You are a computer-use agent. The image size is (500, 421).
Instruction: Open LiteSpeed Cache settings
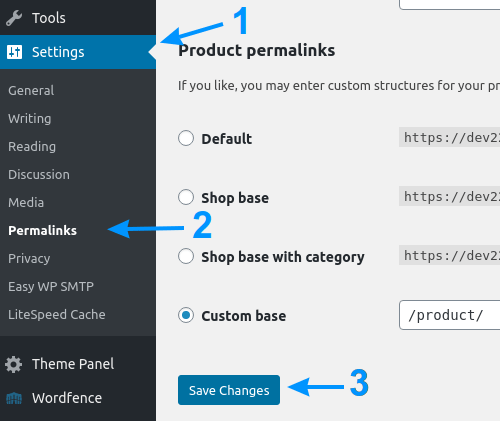coord(57,315)
